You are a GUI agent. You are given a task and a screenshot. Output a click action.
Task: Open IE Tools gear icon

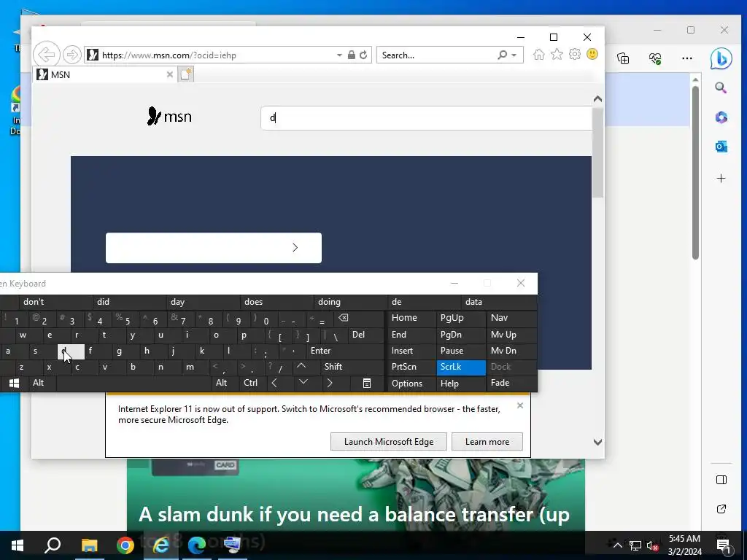click(575, 54)
